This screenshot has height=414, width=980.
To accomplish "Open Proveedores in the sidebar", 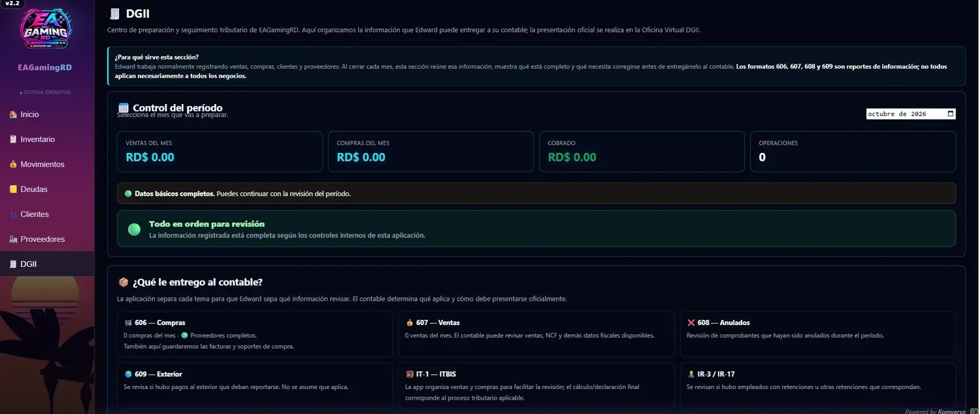I will (47, 239).
